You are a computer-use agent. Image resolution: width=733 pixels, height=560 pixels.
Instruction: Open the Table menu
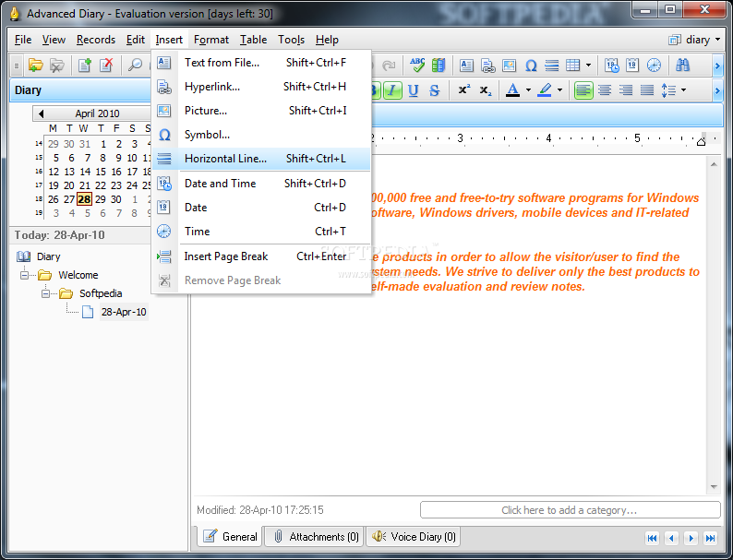[x=253, y=40]
